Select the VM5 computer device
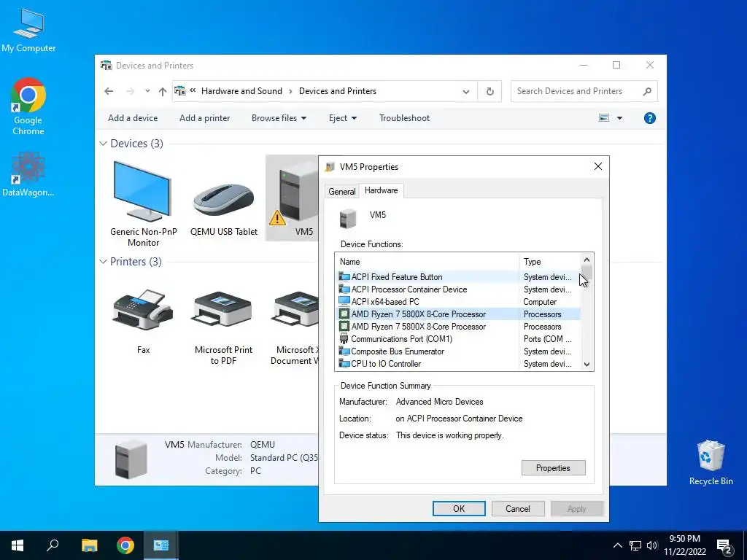This screenshot has height=560, width=747. [x=292, y=198]
